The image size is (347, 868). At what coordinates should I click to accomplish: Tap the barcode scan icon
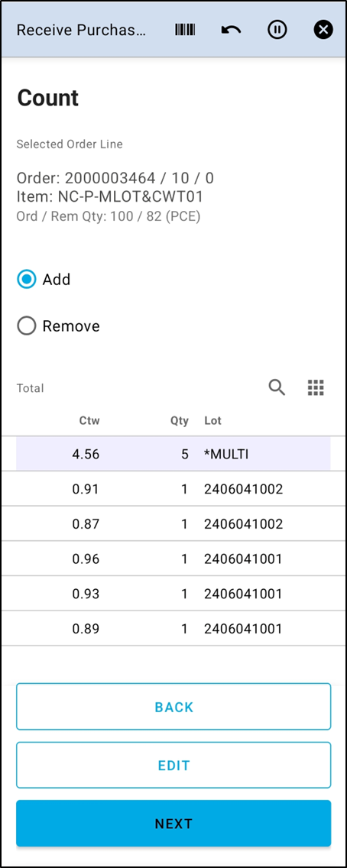point(186,29)
